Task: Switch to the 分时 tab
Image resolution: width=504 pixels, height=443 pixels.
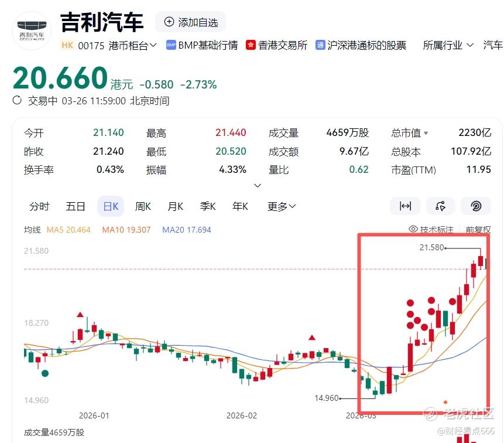Action: [x=39, y=206]
